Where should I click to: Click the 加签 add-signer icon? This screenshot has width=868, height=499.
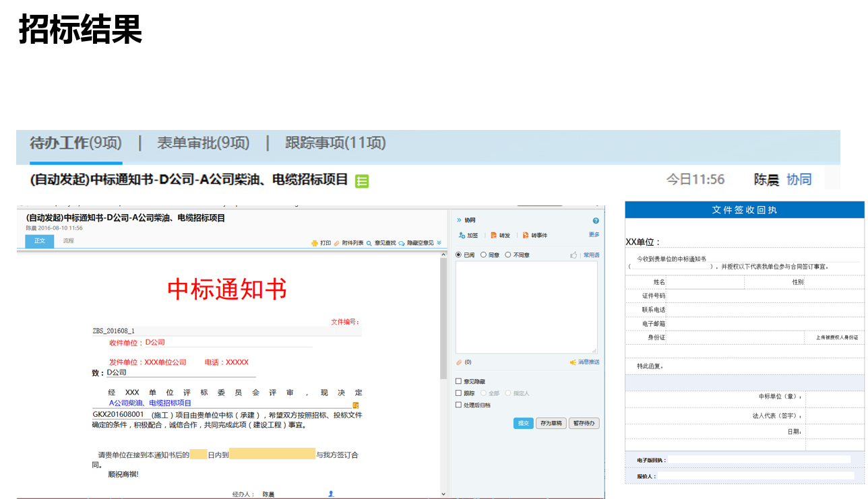point(462,236)
